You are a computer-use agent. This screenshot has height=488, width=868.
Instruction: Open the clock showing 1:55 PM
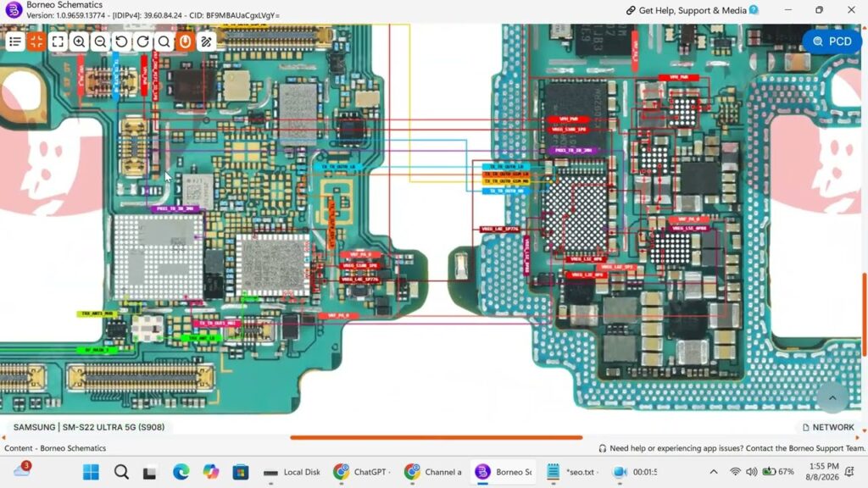[x=822, y=471]
